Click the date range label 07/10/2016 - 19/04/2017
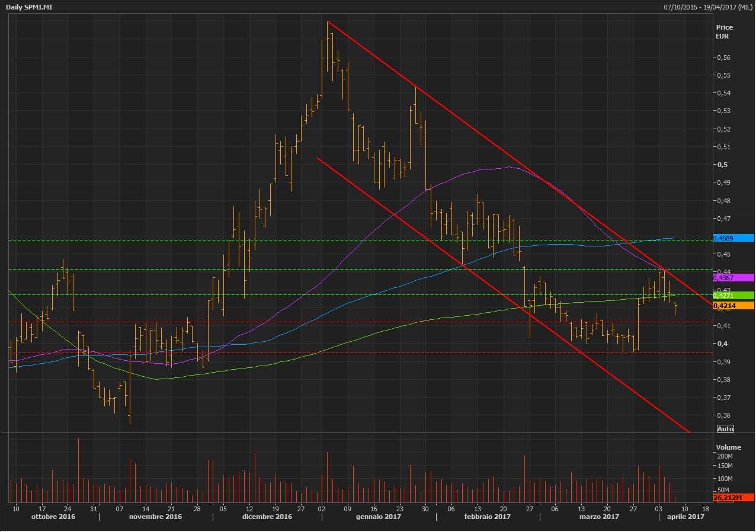Image resolution: width=756 pixels, height=532 pixels. tap(709, 7)
